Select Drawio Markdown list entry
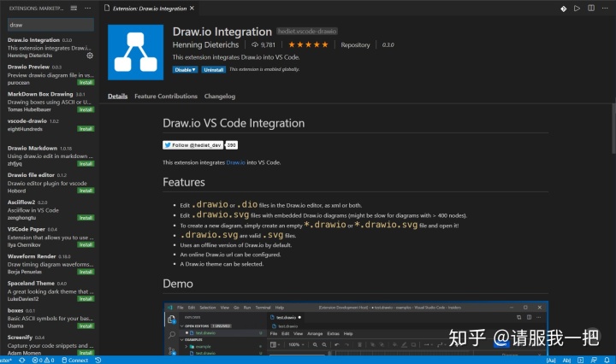The height and width of the screenshot is (364, 616). point(50,156)
